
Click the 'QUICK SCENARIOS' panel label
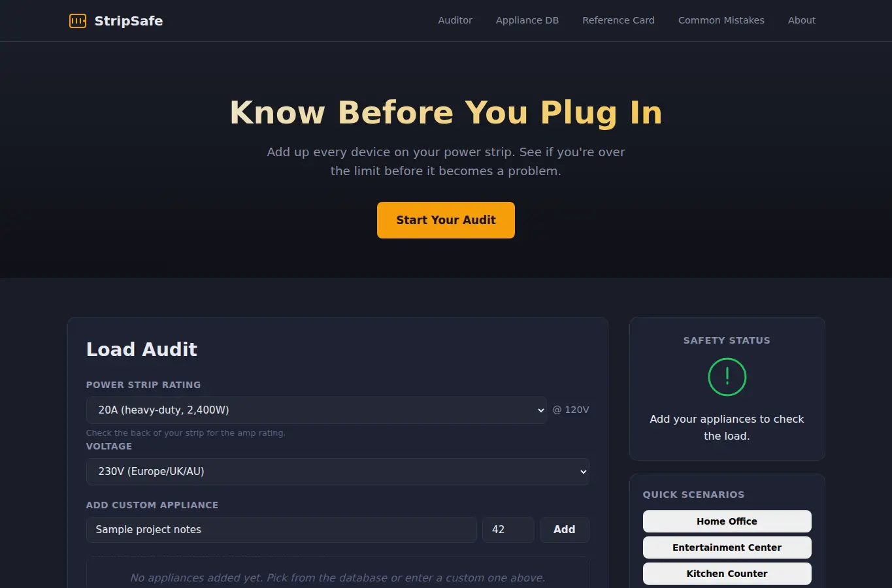click(693, 495)
